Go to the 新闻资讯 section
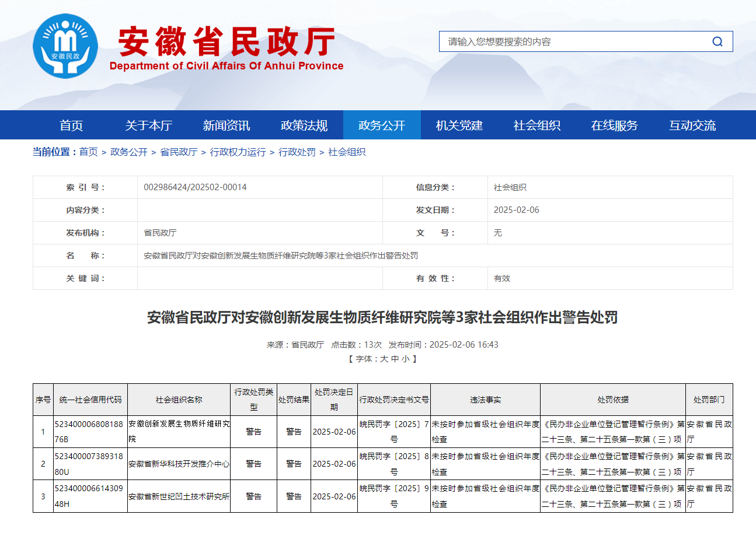756x546 pixels. click(227, 125)
